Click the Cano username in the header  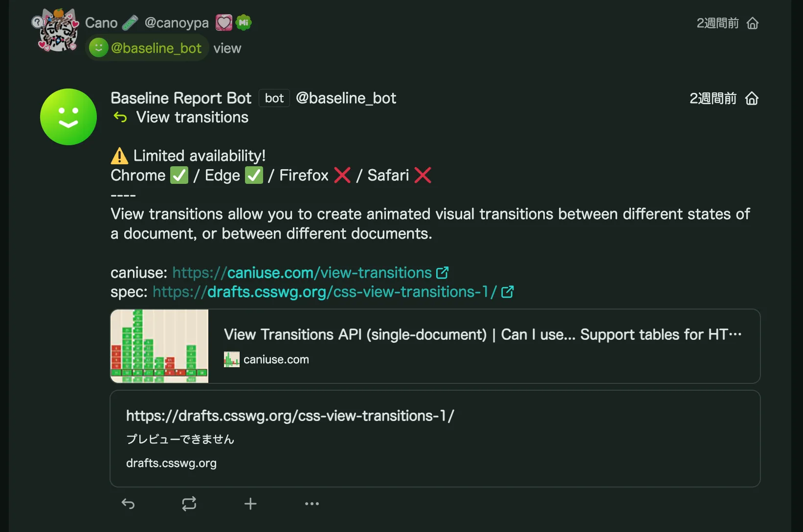(x=101, y=23)
